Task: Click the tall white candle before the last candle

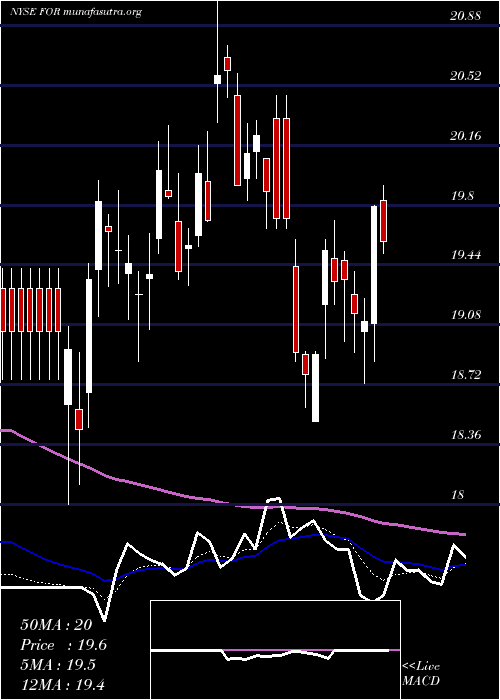Action: 374,264
